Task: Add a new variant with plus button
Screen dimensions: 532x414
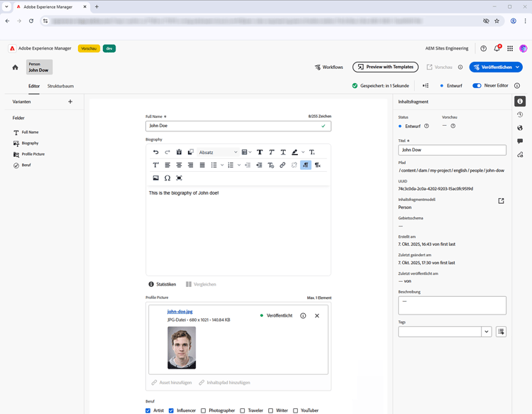Action: click(x=70, y=102)
